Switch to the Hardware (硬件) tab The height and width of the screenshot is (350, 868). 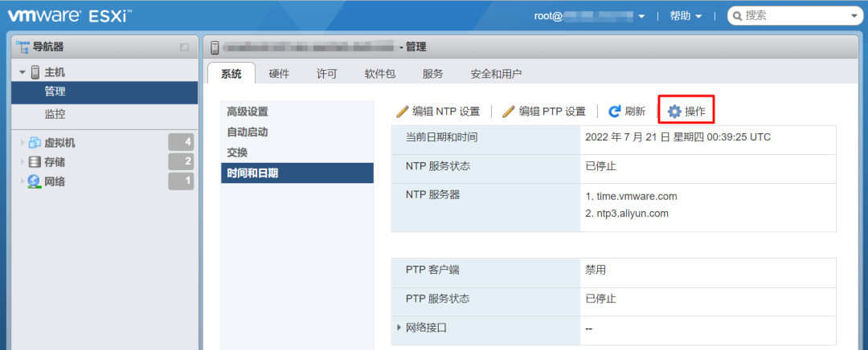(279, 74)
